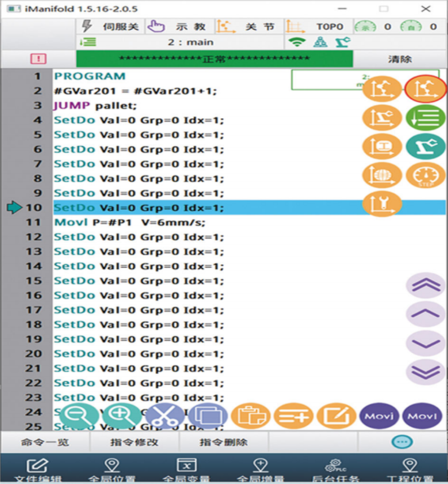Toggle the joint (关节) coordinate mode
This screenshot has width=448, height=484.
coord(249,27)
